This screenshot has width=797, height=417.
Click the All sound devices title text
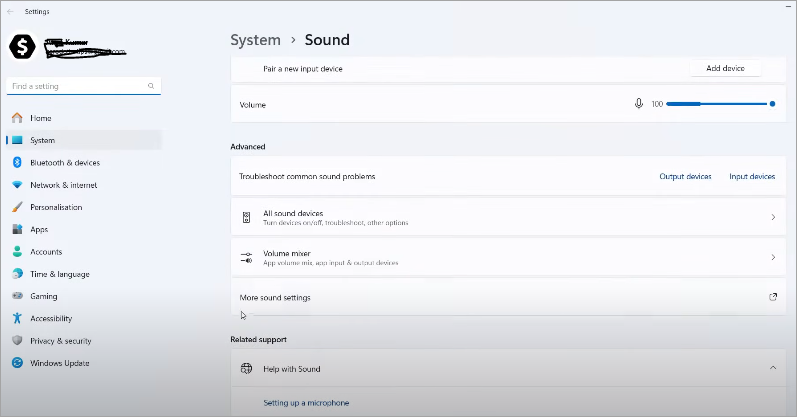pos(293,213)
